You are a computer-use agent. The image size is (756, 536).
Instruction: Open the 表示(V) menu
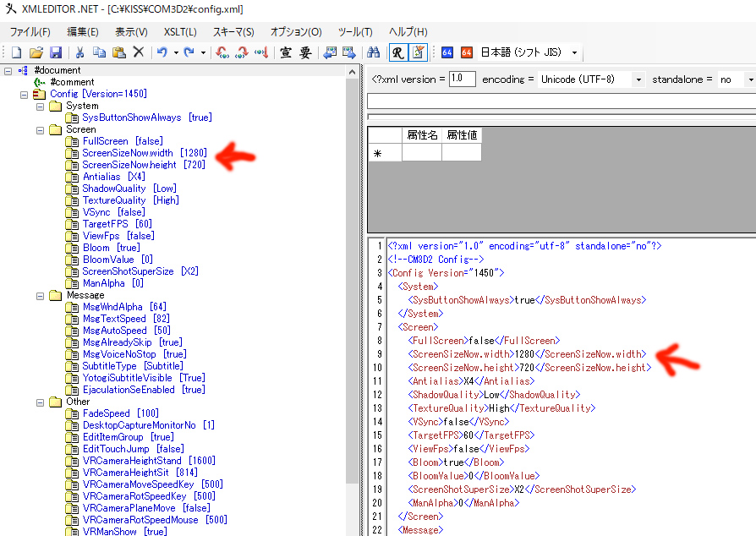coord(131,32)
